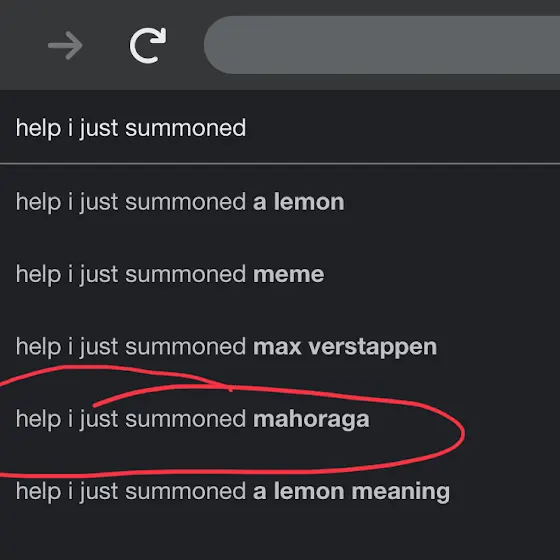Screen dimensions: 560x560
Task: Click the red hand-drawn circle outline
Action: coord(463,433)
